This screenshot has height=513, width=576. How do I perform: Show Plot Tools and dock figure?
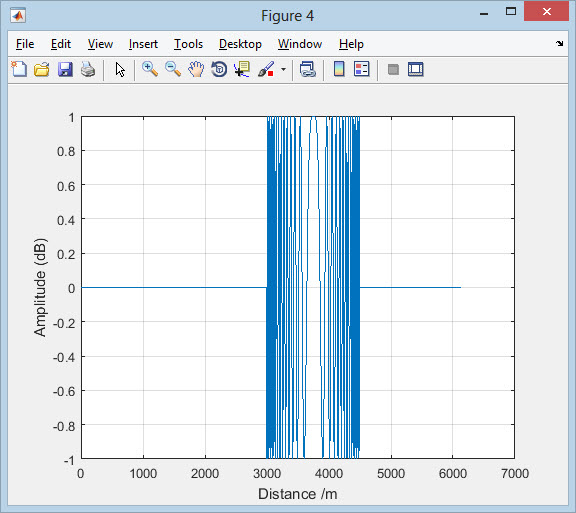pos(416,69)
